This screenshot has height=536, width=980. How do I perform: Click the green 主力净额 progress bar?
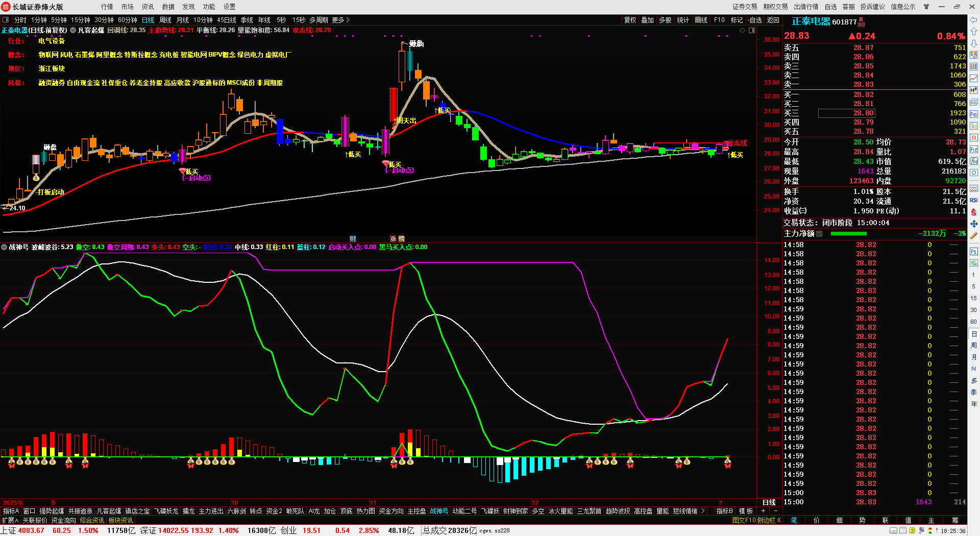(849, 233)
